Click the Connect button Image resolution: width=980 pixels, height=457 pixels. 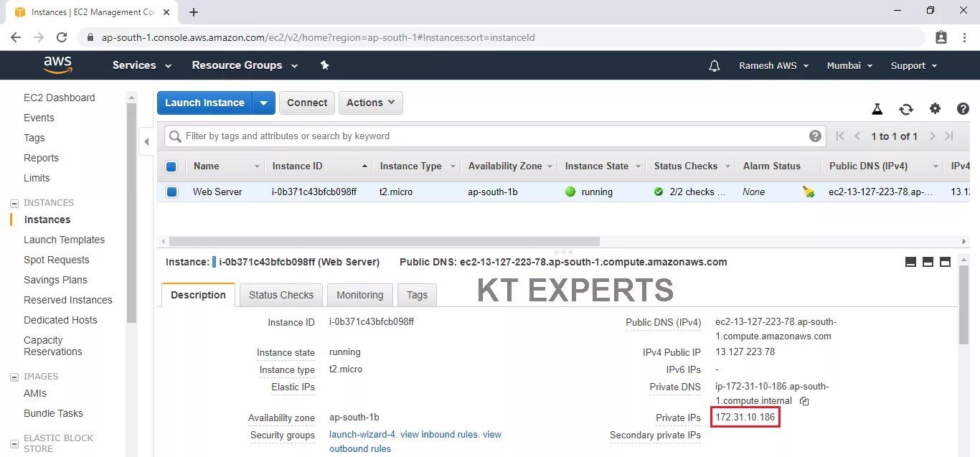click(x=307, y=103)
